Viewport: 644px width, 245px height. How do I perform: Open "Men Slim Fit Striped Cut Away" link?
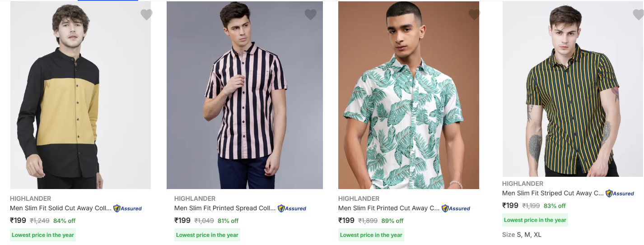(553, 193)
